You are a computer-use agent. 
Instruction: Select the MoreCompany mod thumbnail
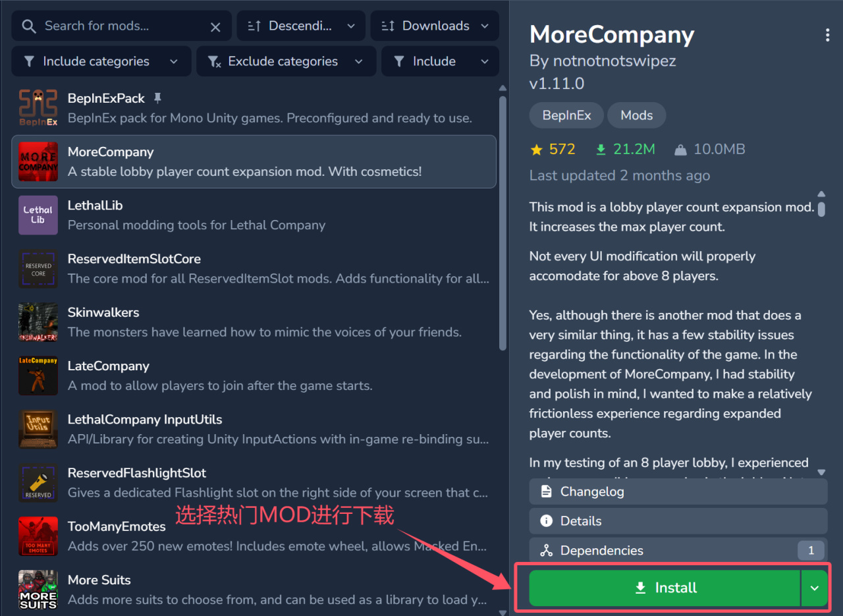(38, 161)
